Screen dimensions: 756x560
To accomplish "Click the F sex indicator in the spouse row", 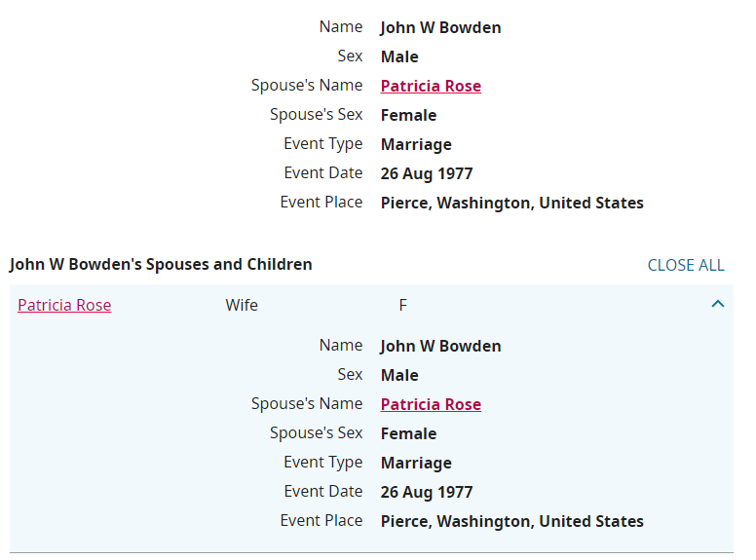I will coord(403,306).
